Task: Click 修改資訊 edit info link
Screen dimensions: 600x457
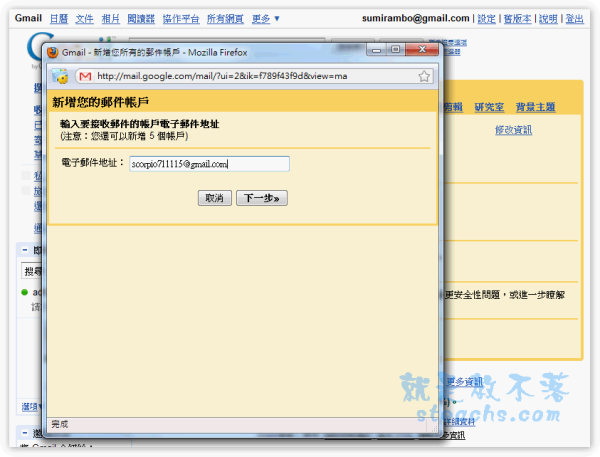Action: 514,130
